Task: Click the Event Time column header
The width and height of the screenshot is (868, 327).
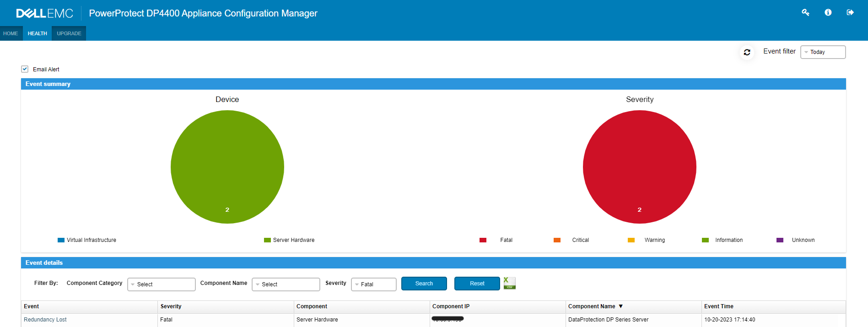Action: pos(773,306)
